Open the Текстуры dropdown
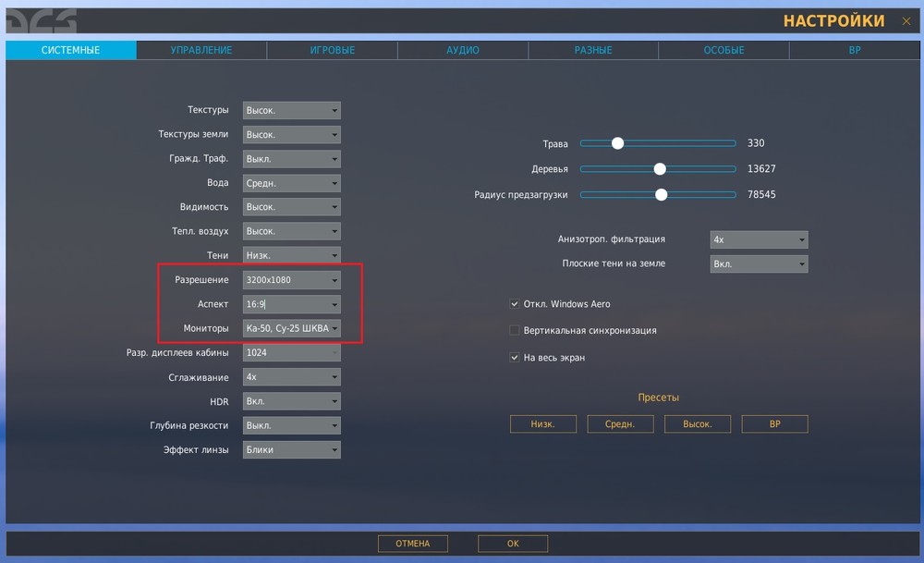The height and width of the screenshot is (563, 924). [x=292, y=110]
